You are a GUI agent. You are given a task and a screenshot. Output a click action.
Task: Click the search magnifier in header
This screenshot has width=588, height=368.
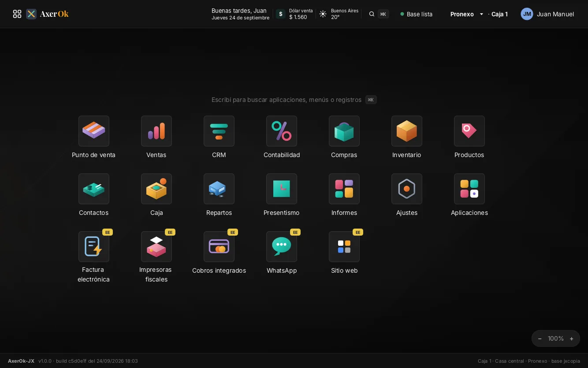[x=372, y=14]
